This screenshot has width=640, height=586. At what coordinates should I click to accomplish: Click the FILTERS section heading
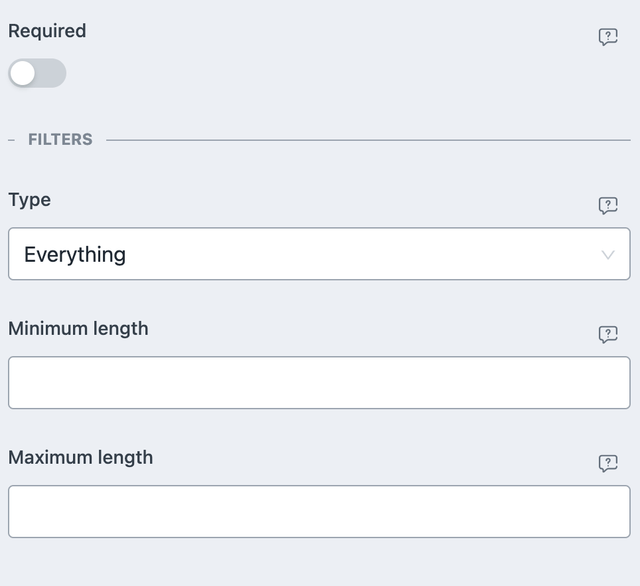[60, 140]
